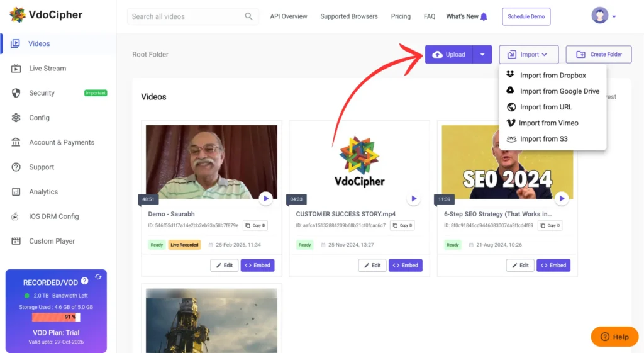Expand the Upload dropdown arrow
Viewport: 644px width, 353px height.
click(482, 54)
